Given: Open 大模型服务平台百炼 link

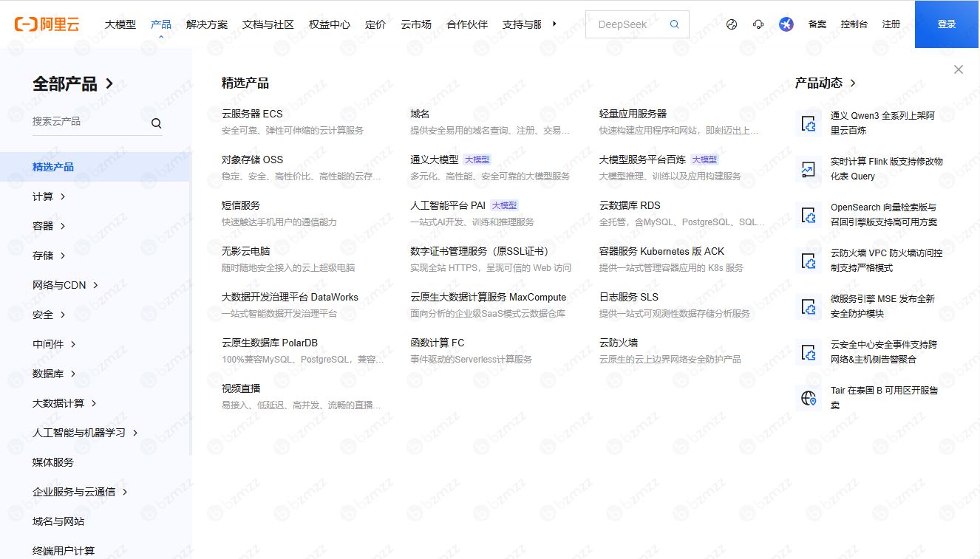Looking at the screenshot, I should coord(643,160).
